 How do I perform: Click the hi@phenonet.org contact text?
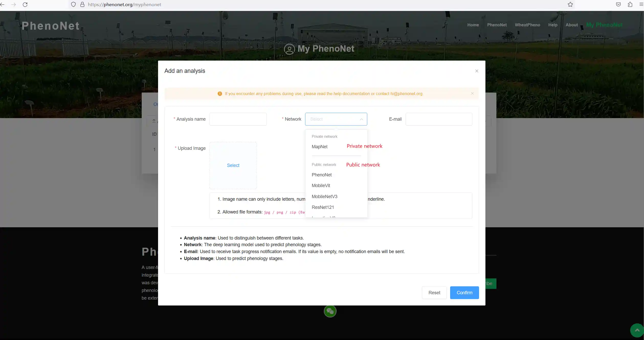point(406,94)
